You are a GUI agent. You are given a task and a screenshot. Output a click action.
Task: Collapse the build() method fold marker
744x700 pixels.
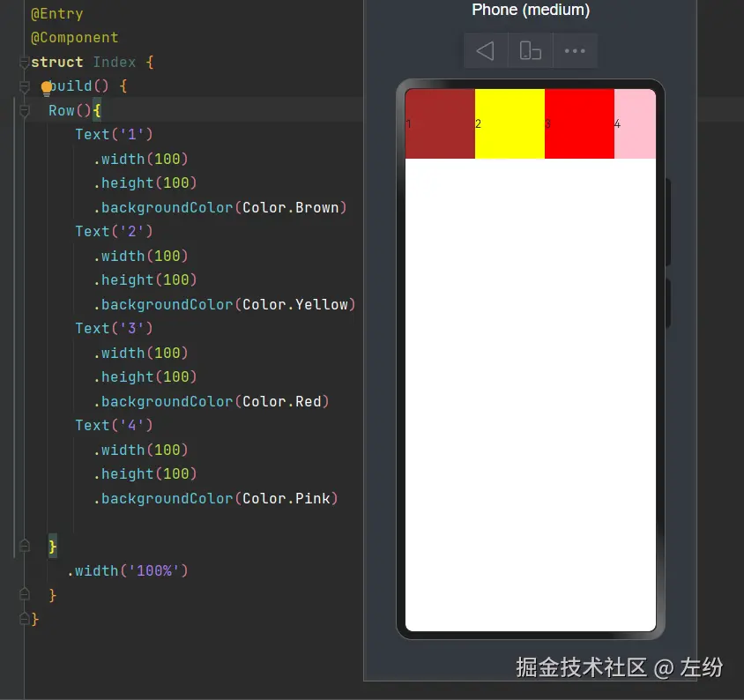point(24,86)
